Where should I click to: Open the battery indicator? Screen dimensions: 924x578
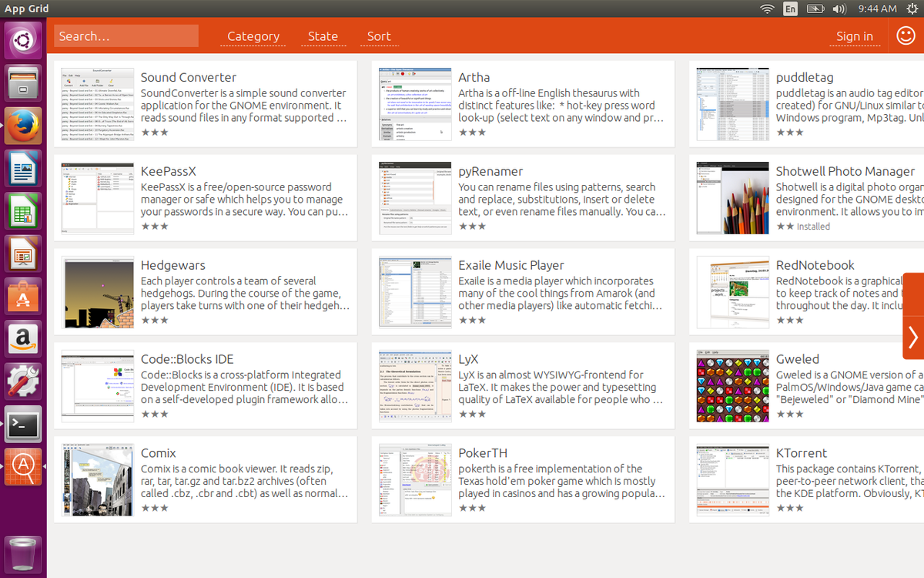(815, 8)
